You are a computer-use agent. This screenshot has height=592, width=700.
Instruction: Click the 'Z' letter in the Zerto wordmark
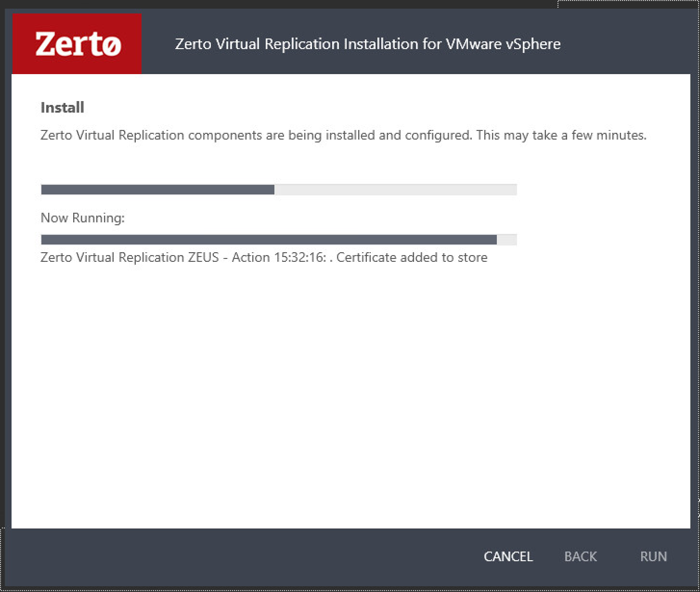click(x=46, y=43)
